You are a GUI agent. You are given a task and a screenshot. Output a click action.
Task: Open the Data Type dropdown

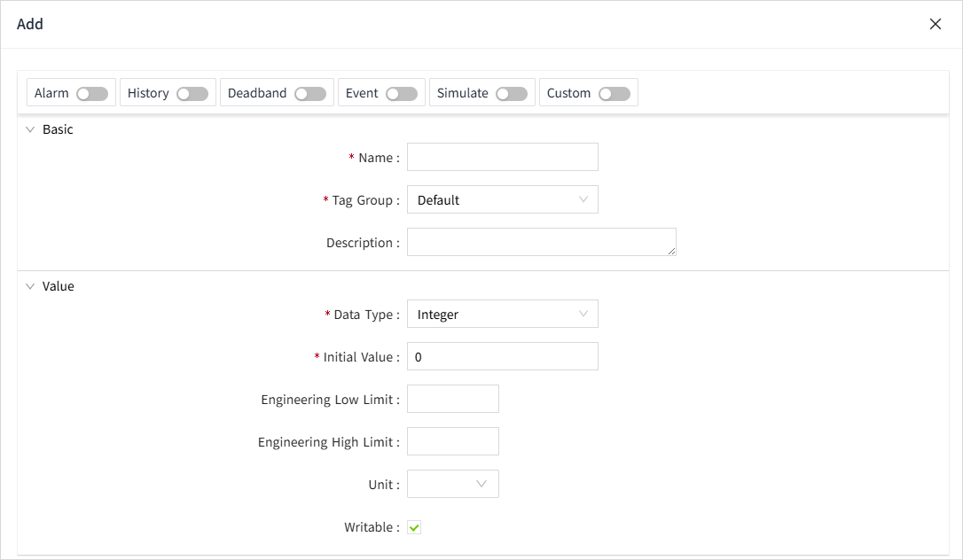[502, 314]
